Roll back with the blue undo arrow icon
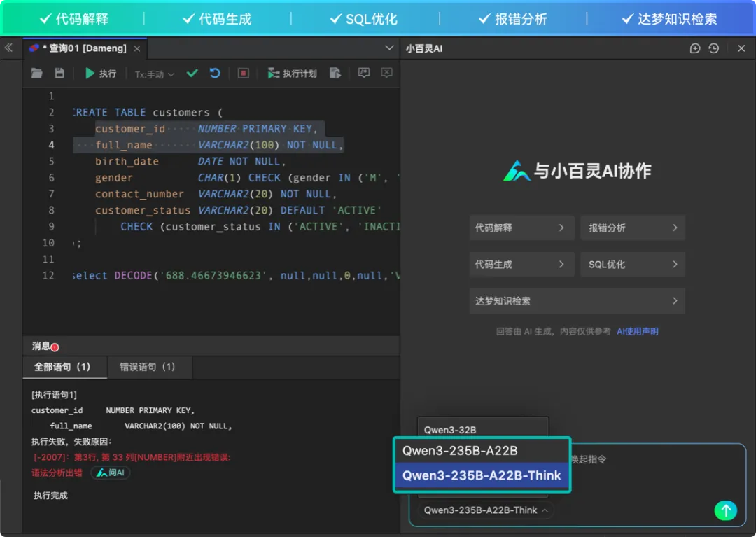The width and height of the screenshot is (756, 537). pyautogui.click(x=215, y=74)
